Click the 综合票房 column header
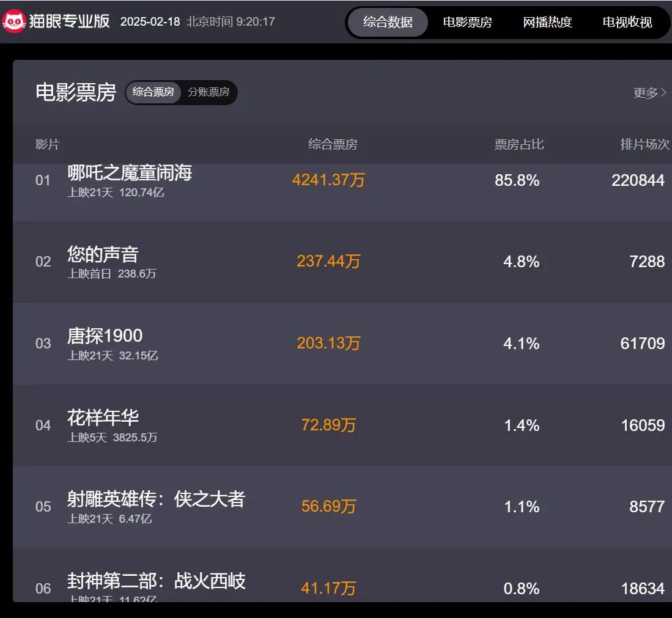 coord(333,145)
